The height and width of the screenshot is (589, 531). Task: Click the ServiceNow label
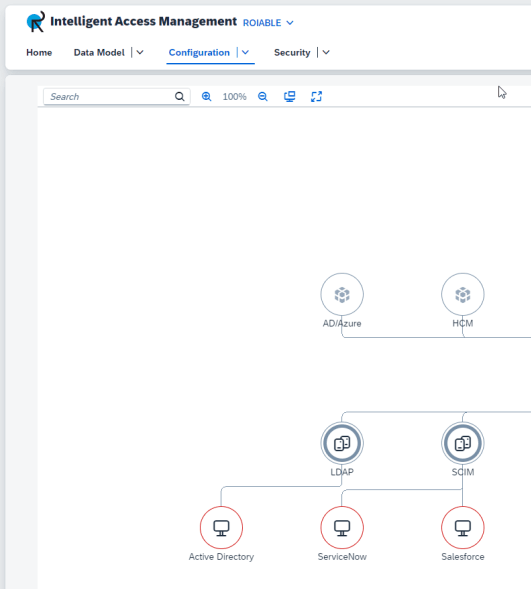coord(342,557)
